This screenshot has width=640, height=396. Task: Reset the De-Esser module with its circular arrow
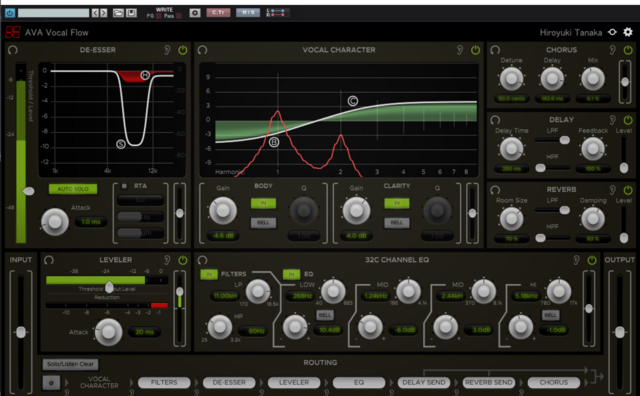coord(13,50)
